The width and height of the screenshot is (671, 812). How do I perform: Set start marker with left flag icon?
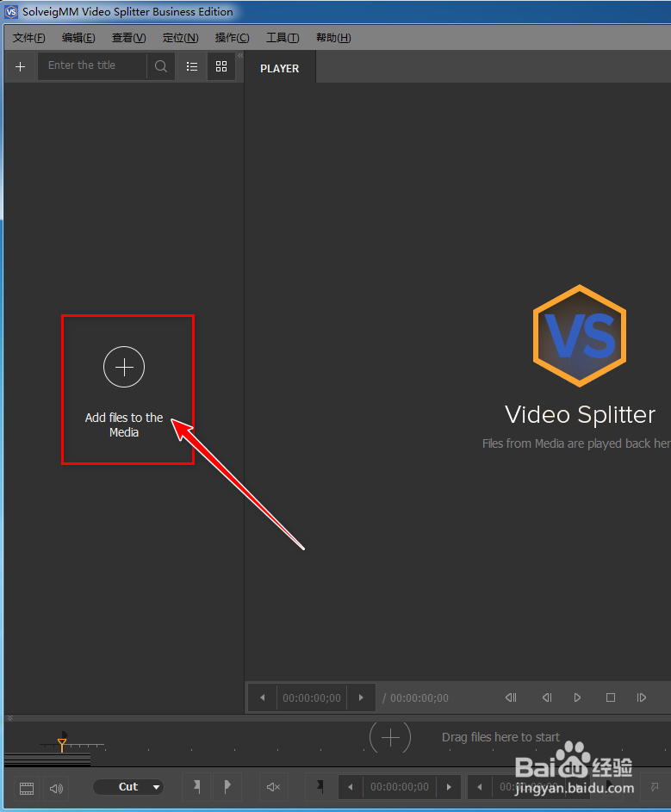pyautogui.click(x=197, y=787)
